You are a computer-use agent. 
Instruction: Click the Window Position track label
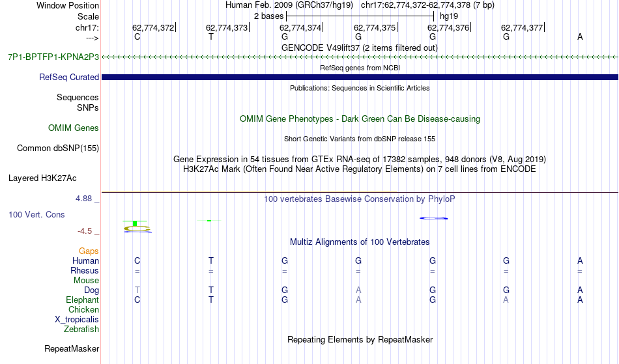68,5
